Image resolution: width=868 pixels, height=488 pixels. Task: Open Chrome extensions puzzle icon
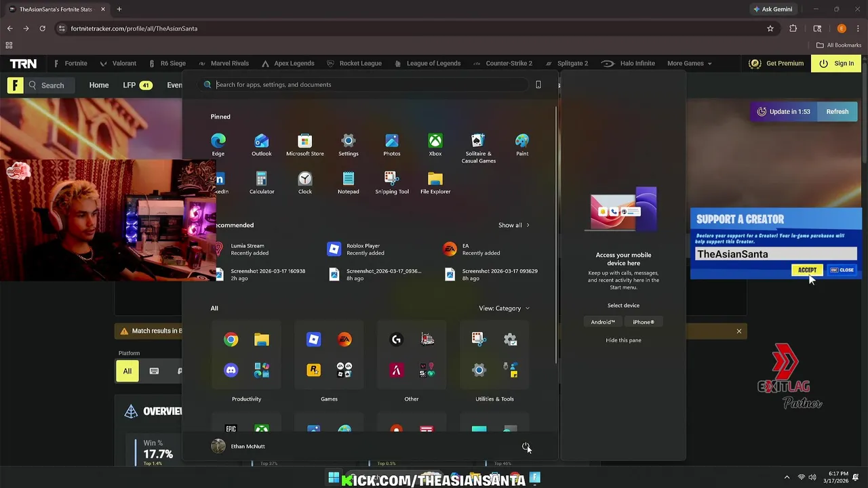(793, 28)
